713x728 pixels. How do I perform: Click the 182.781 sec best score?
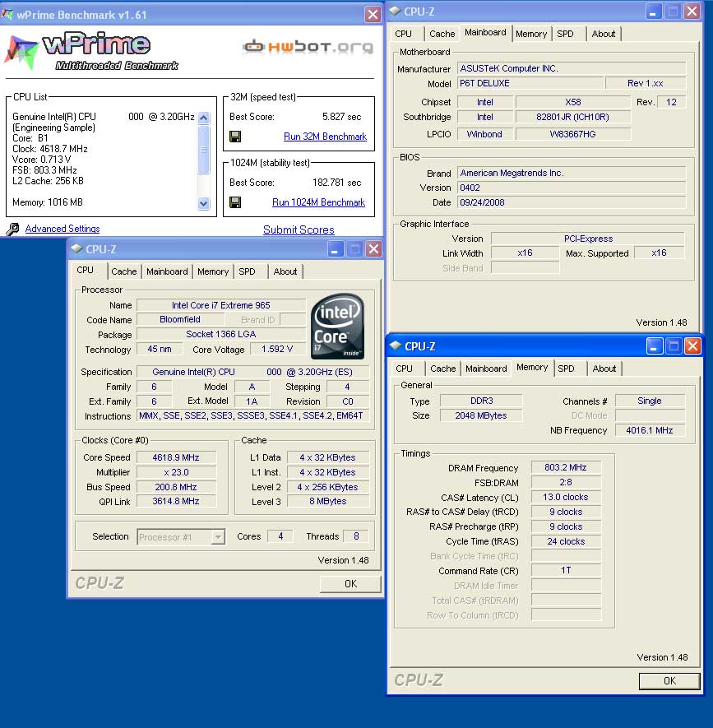336,183
